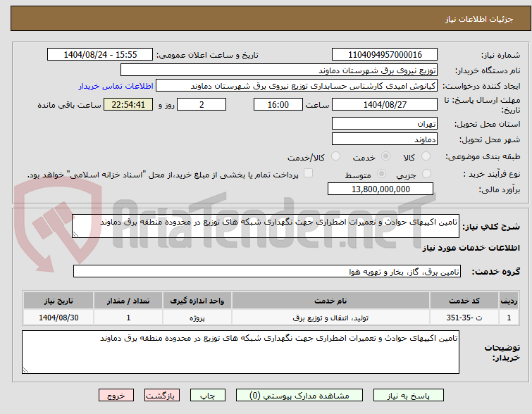
Task: Click the تاریخ نیاز column header
Action: (58, 301)
